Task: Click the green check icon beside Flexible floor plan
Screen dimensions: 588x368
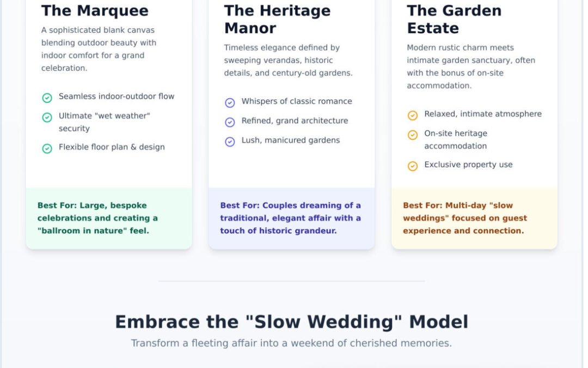Action: pos(47,148)
